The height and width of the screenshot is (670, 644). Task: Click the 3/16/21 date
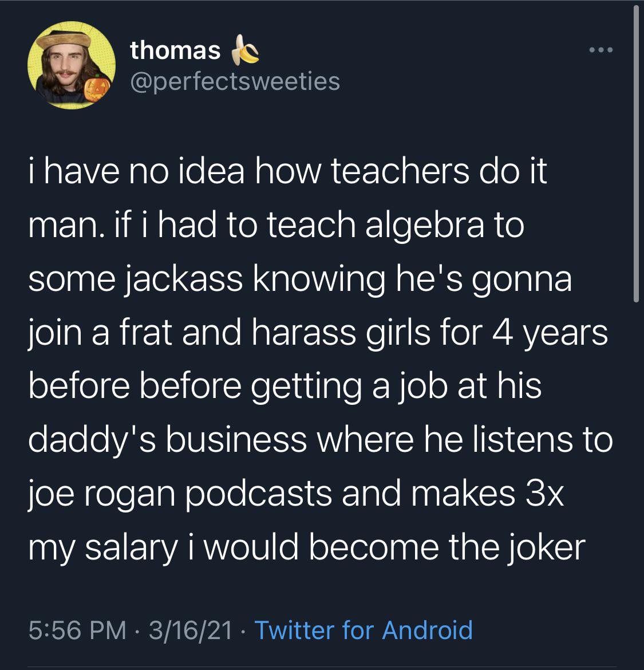190,630
